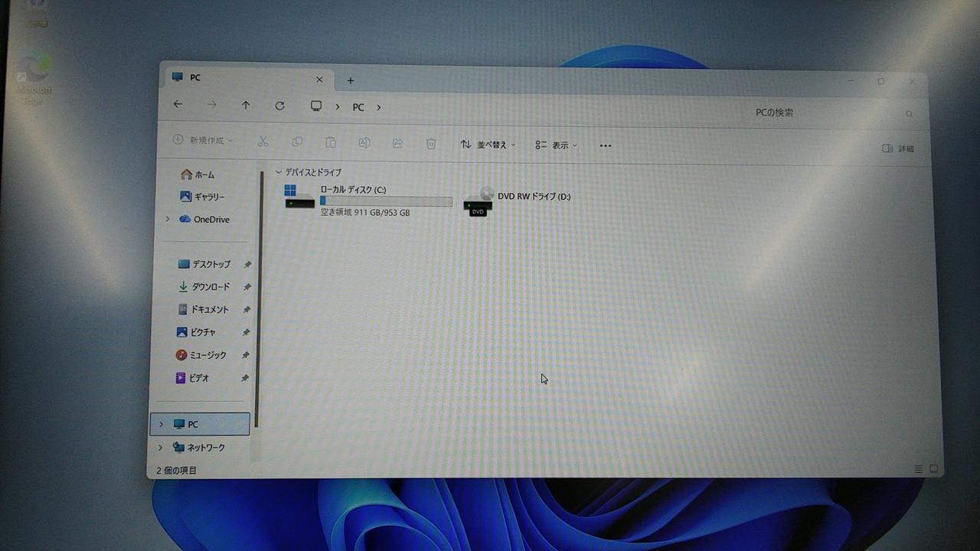Image resolution: width=980 pixels, height=551 pixels.
Task: Go up one folder level with the up arrow
Action: tap(246, 106)
